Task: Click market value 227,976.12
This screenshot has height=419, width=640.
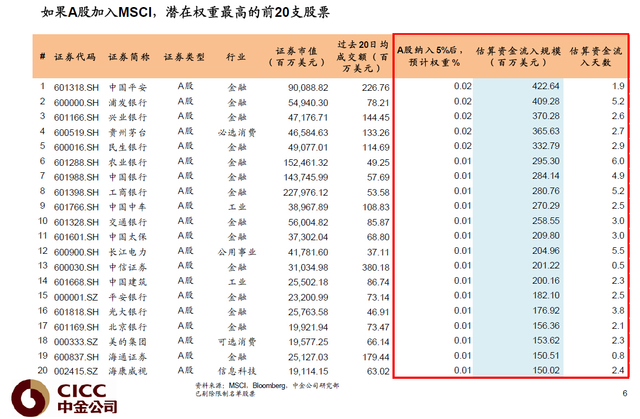Action: [306, 192]
